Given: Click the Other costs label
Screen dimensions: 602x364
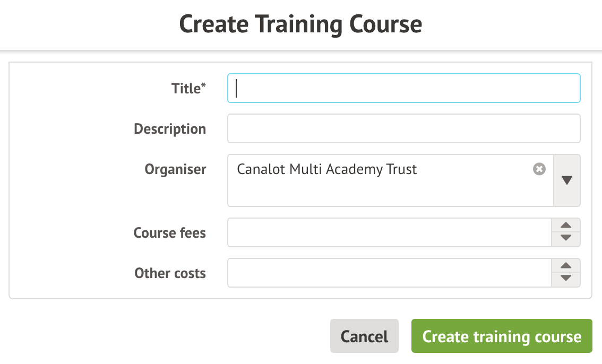Looking at the screenshot, I should coord(170,273).
